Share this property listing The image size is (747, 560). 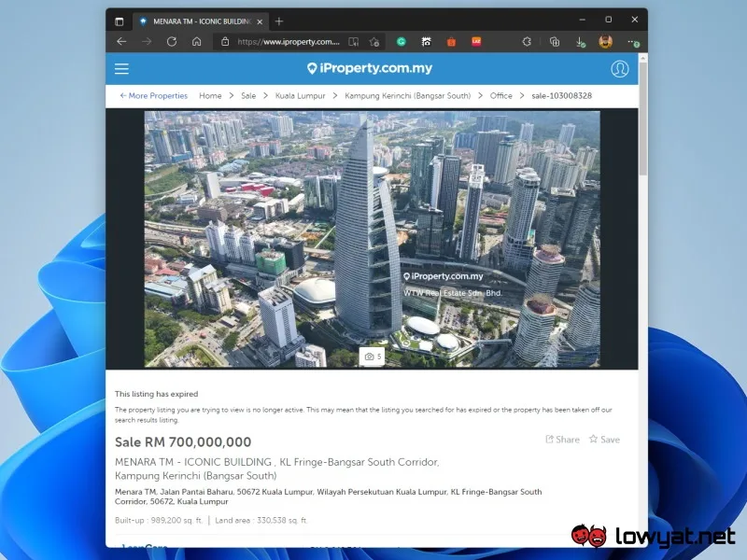click(562, 439)
